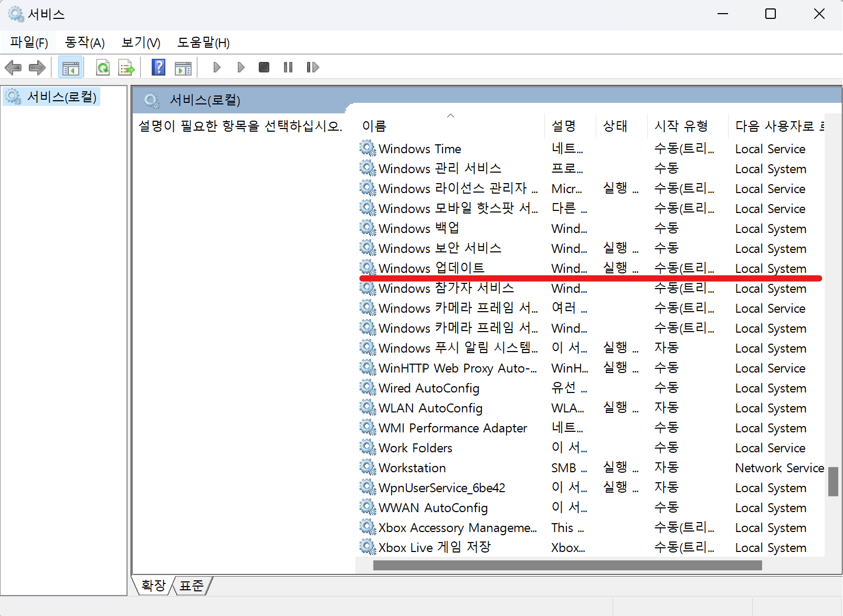The image size is (843, 616).
Task: Click the gear icon beside Wired AutoConfig
Action: point(368,388)
